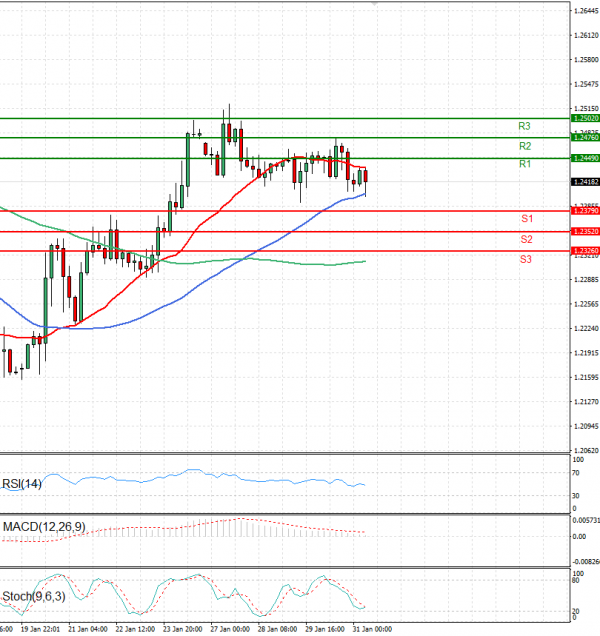Click the 1.21270 price axis value
600x636 pixels.
click(x=586, y=402)
